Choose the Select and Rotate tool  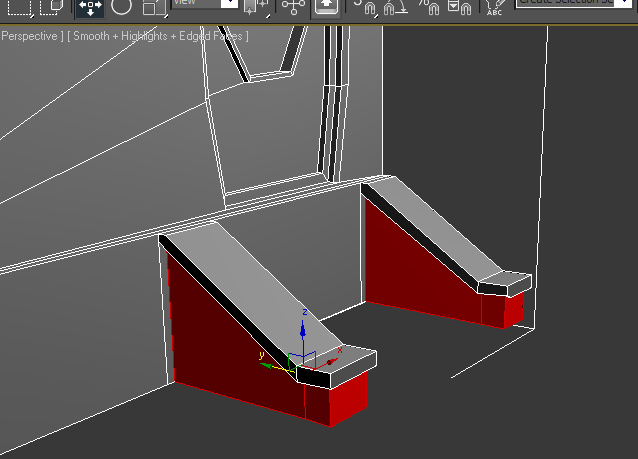click(121, 7)
